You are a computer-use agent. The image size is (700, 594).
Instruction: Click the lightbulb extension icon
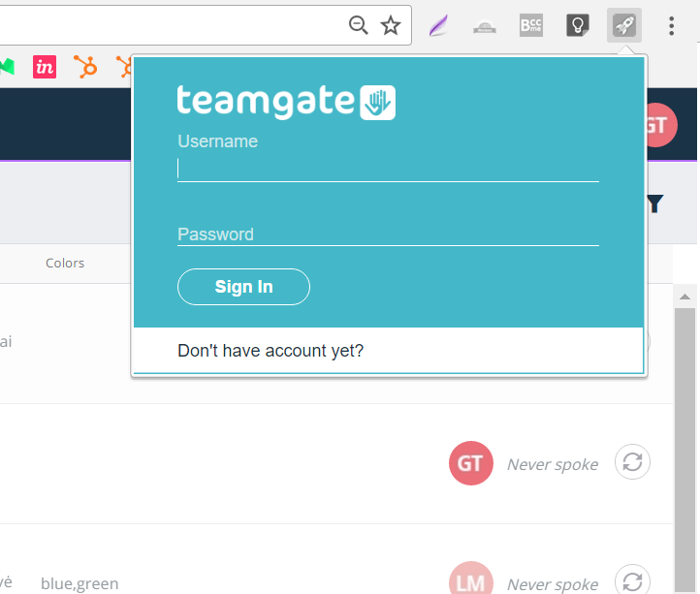point(578,25)
